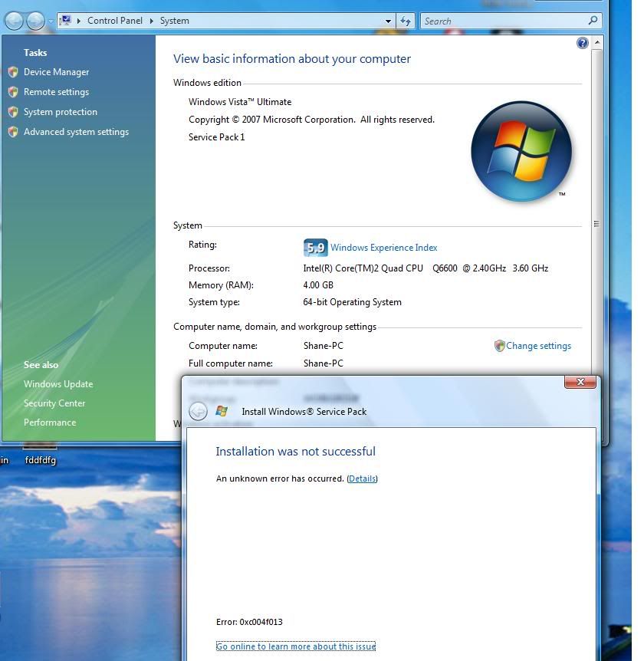The height and width of the screenshot is (661, 644).
Task: Click the shield icon beside Device Manager
Action: [13, 72]
